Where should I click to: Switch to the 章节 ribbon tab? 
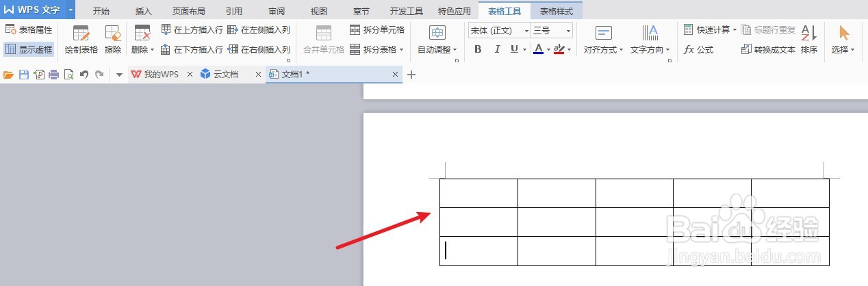pos(361,11)
